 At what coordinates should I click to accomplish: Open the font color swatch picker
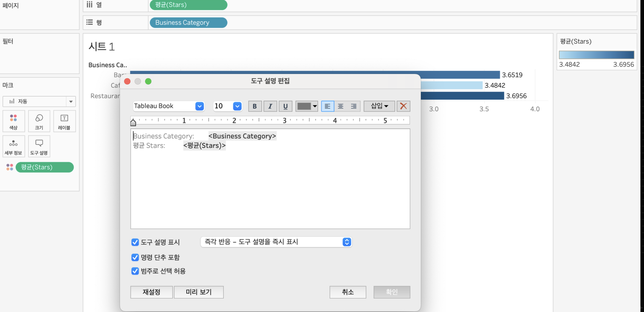[307, 106]
